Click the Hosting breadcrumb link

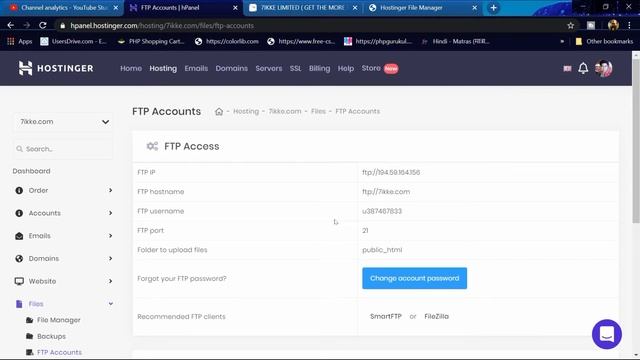246,111
